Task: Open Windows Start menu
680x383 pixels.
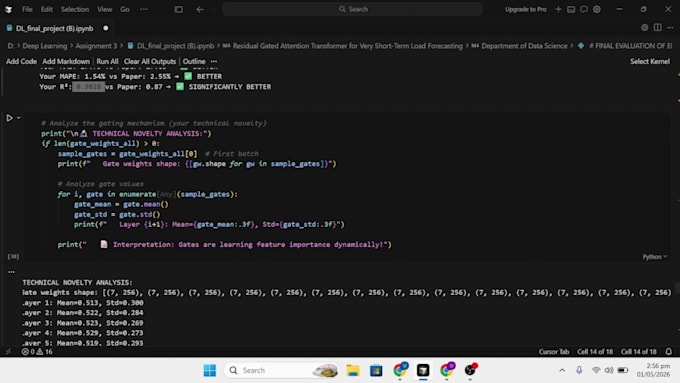Action: [x=209, y=370]
